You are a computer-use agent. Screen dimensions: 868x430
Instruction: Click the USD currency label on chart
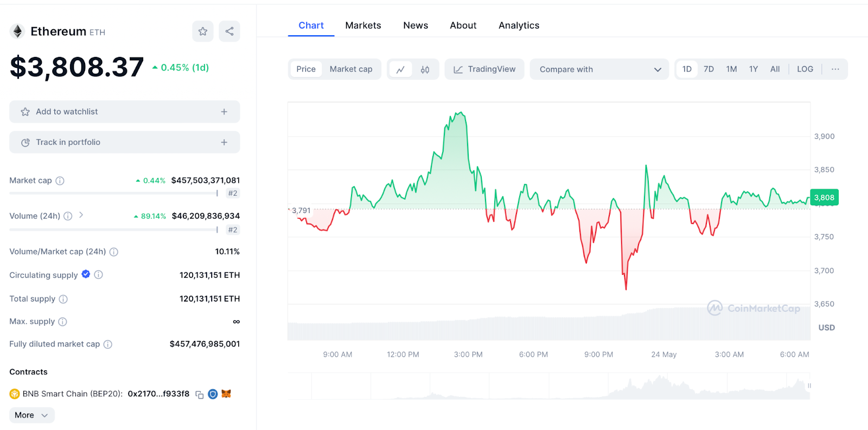pyautogui.click(x=826, y=328)
